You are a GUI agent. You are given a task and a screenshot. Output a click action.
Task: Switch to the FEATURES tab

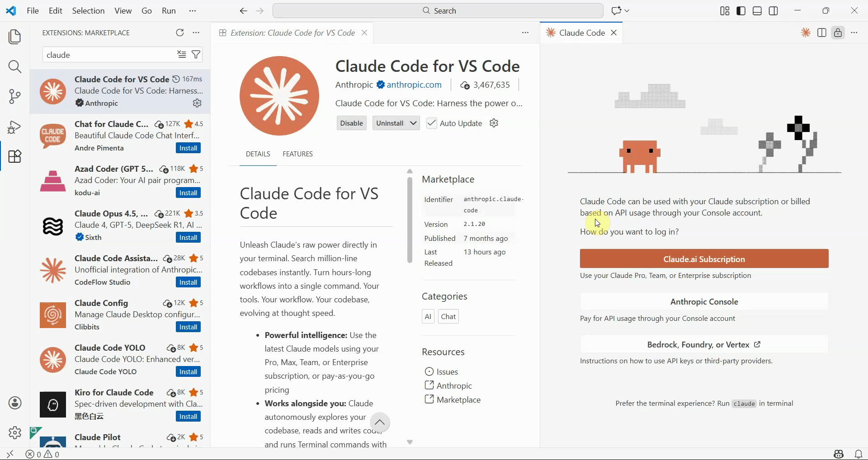click(297, 154)
